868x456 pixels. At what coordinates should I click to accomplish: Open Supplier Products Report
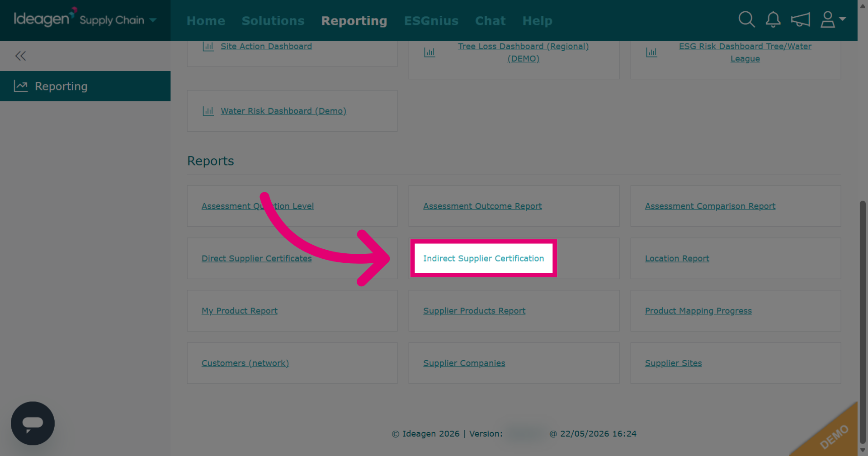pos(474,311)
